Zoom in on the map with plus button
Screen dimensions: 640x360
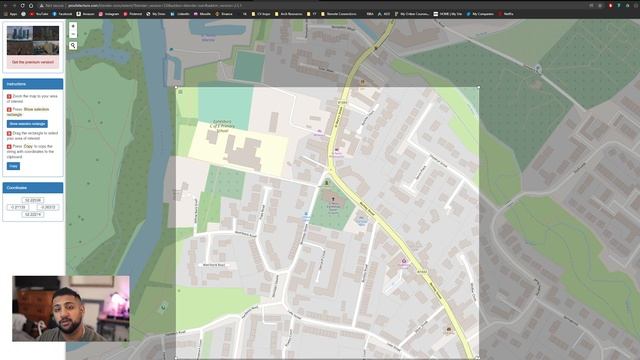tap(73, 26)
